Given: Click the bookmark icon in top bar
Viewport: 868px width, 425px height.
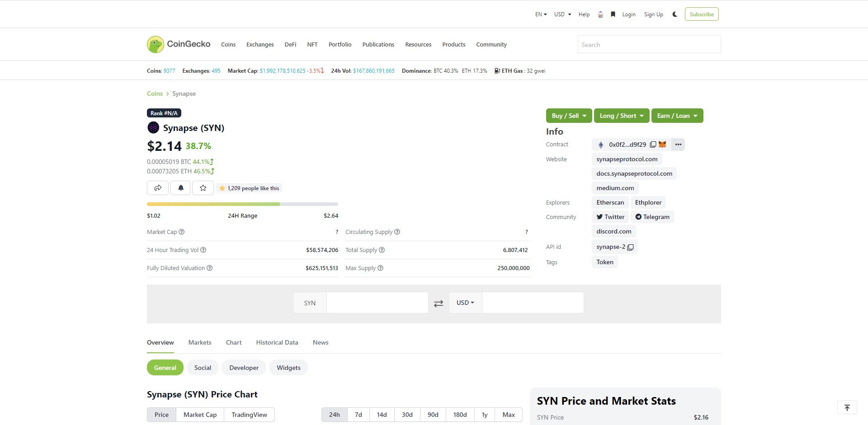Looking at the screenshot, I should tap(613, 14).
